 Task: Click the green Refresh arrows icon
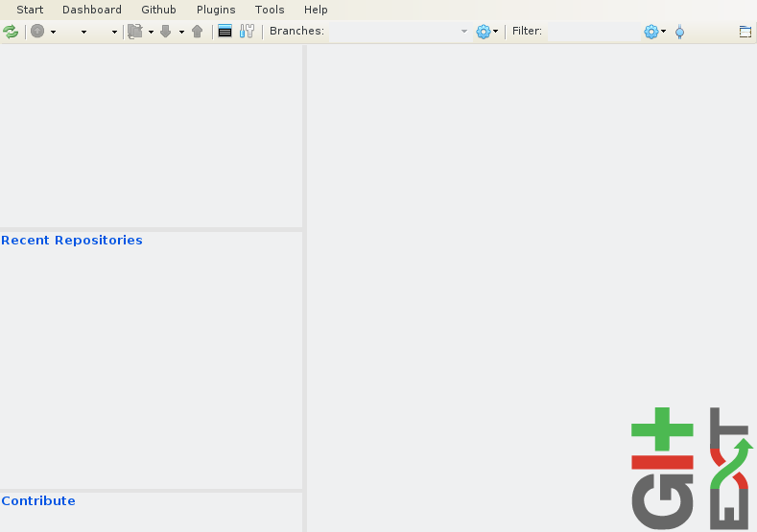(x=11, y=32)
